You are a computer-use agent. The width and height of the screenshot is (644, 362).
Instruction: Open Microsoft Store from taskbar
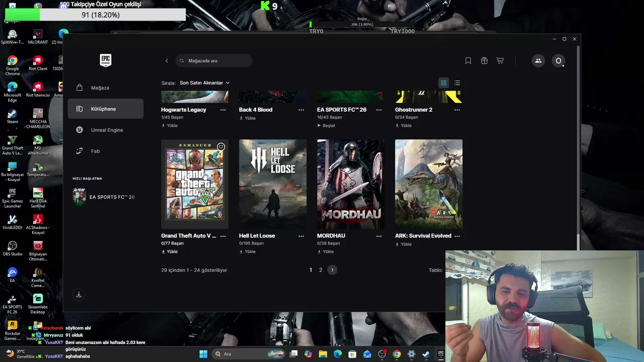click(352, 354)
